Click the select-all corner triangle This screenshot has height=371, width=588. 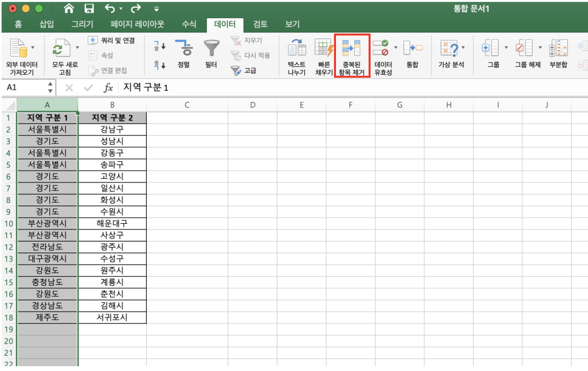[9, 105]
